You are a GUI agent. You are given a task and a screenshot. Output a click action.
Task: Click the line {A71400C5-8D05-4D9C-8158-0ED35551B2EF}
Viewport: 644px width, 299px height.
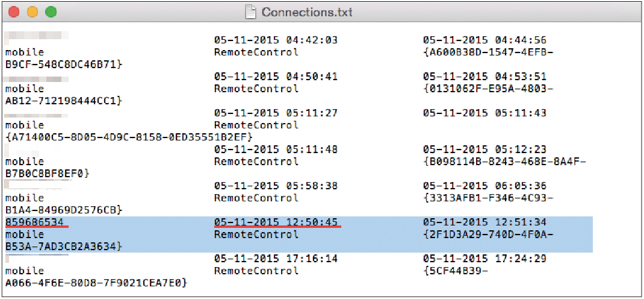coord(129,137)
